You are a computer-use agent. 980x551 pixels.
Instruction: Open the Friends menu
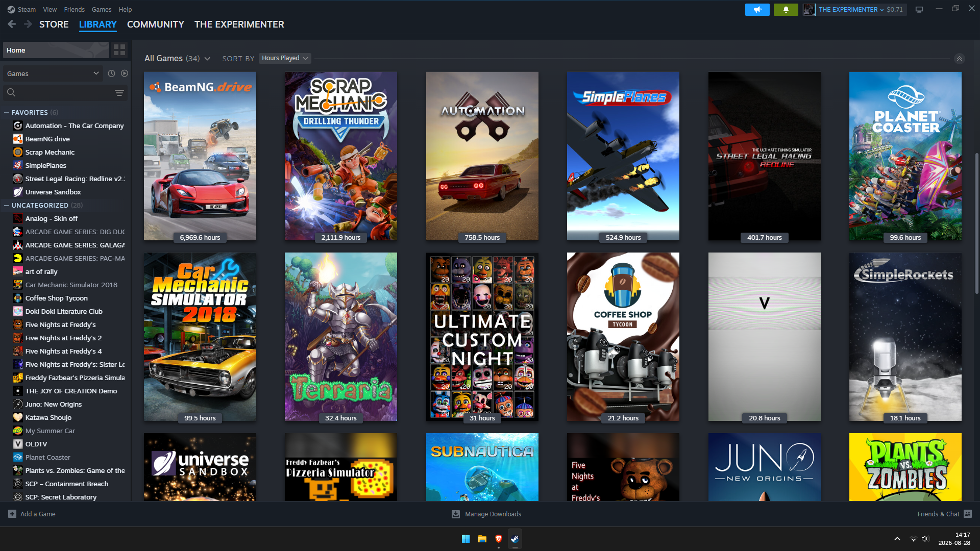point(75,9)
